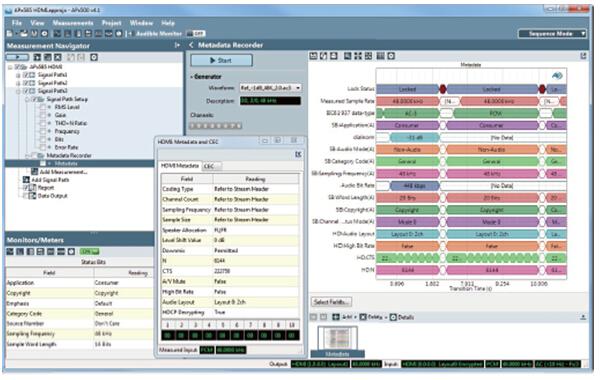
Task: Click the undock icon at graph top right
Action: (583, 56)
